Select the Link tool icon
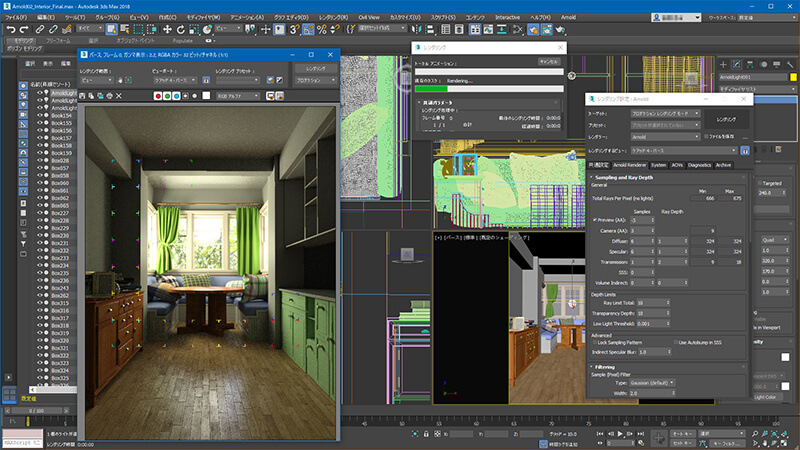 coord(40,30)
